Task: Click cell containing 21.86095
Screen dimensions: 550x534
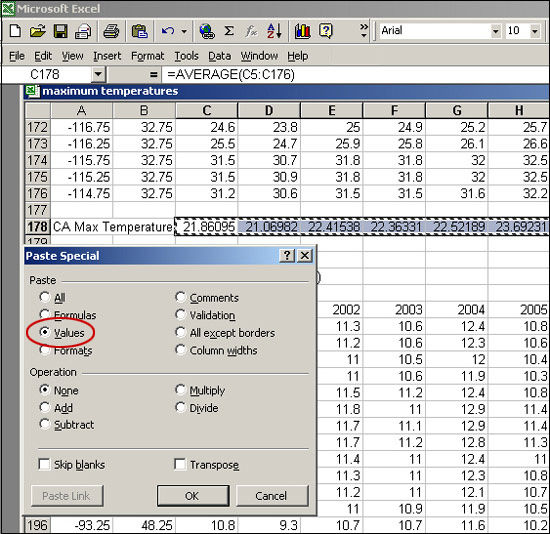Action: [x=206, y=227]
